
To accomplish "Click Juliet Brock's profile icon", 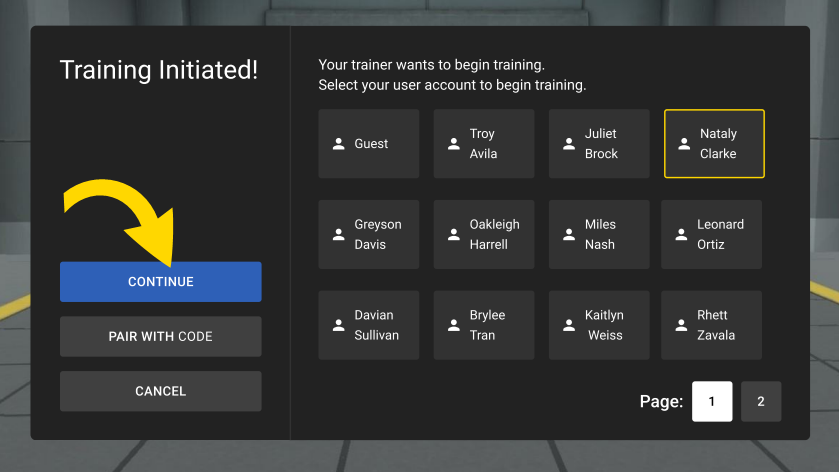I will coord(569,144).
